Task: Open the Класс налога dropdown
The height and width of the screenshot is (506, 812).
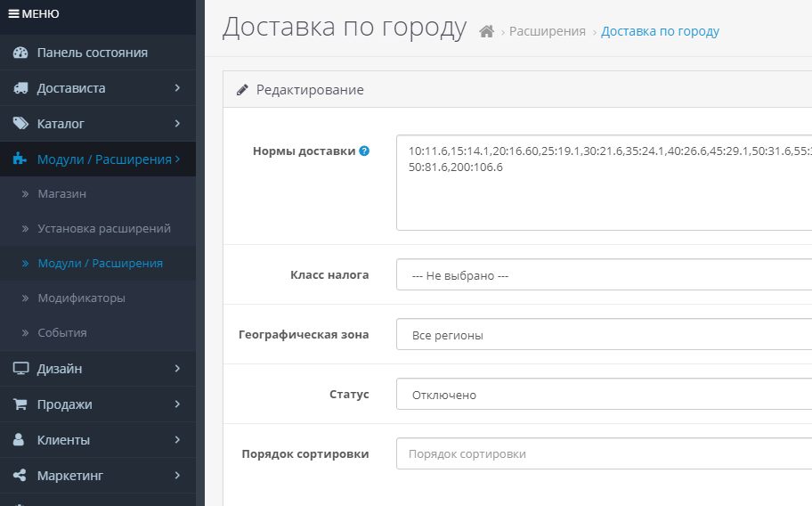Action: point(604,275)
